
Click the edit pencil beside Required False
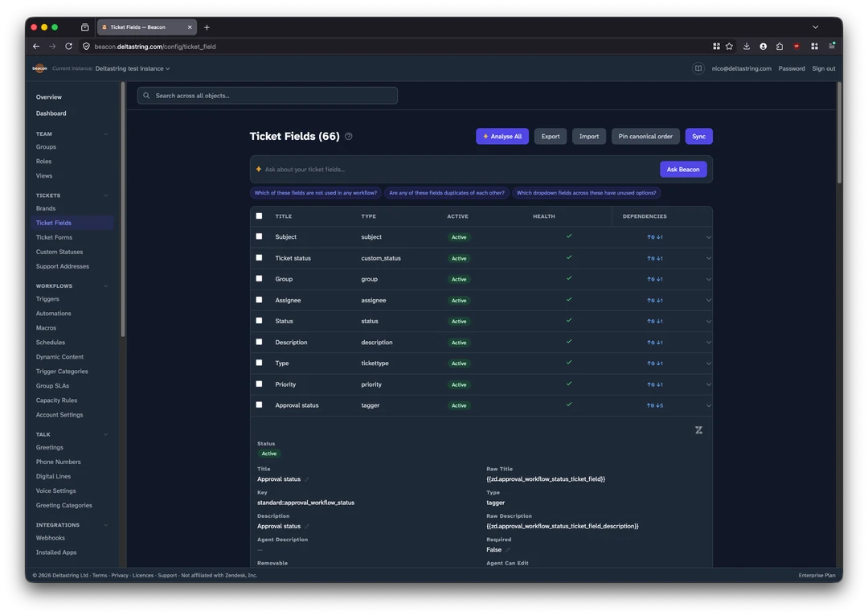coord(507,550)
